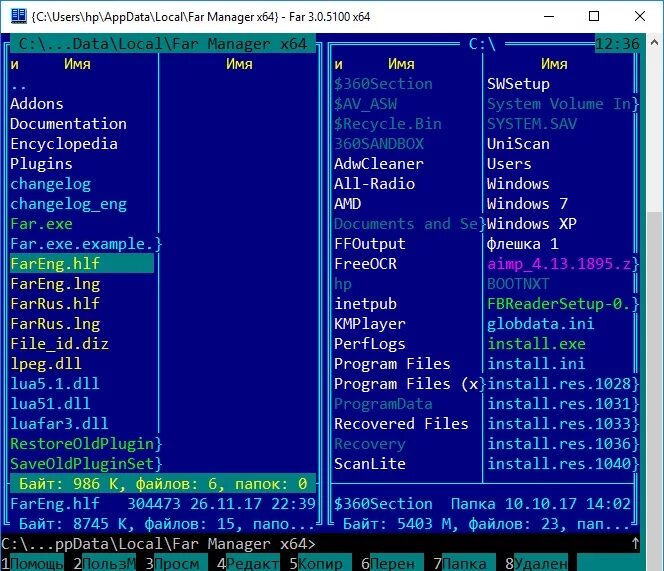The width and height of the screenshot is (664, 571).
Task: Select the AMD folder
Action: pos(347,204)
